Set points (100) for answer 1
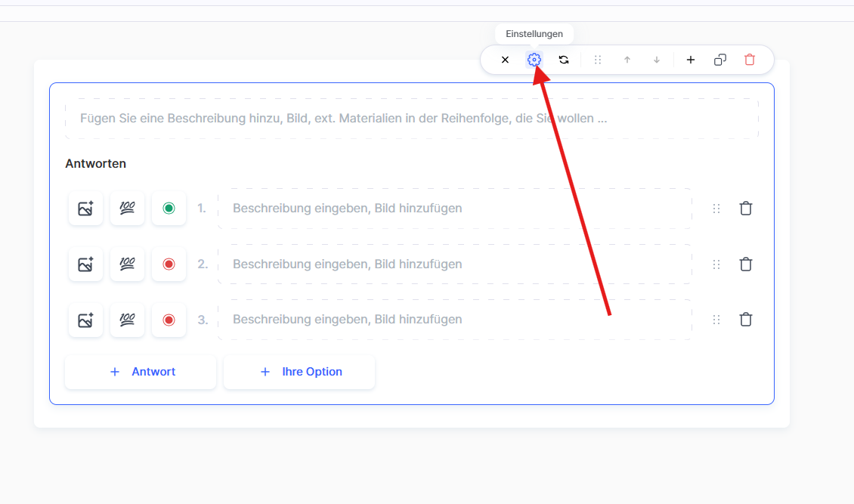Image resolution: width=854 pixels, height=504 pixels. pyautogui.click(x=127, y=208)
